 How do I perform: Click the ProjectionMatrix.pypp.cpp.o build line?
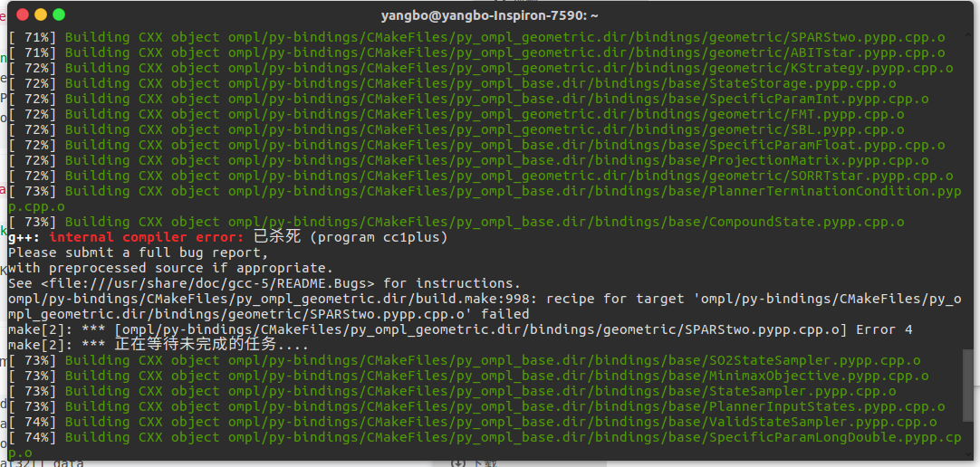[x=468, y=160]
